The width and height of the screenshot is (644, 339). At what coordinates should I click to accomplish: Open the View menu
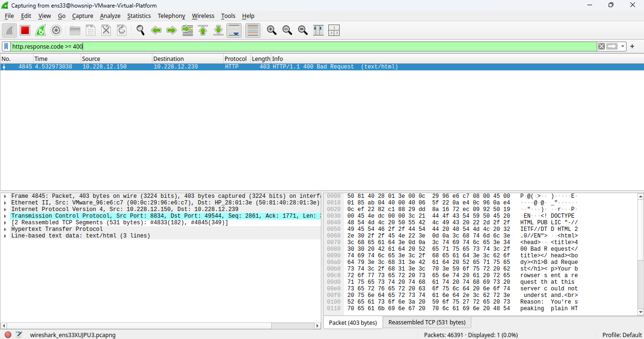(x=44, y=16)
